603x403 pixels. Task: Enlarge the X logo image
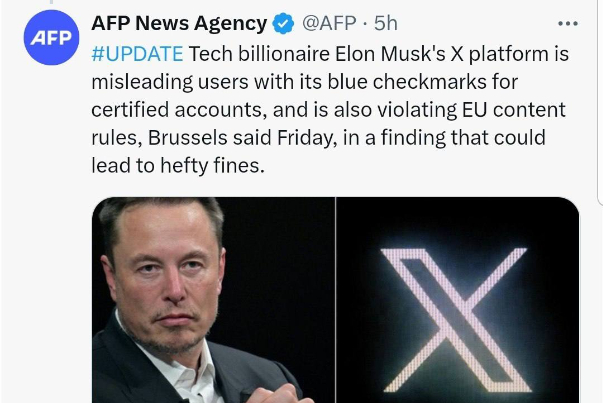tap(458, 300)
